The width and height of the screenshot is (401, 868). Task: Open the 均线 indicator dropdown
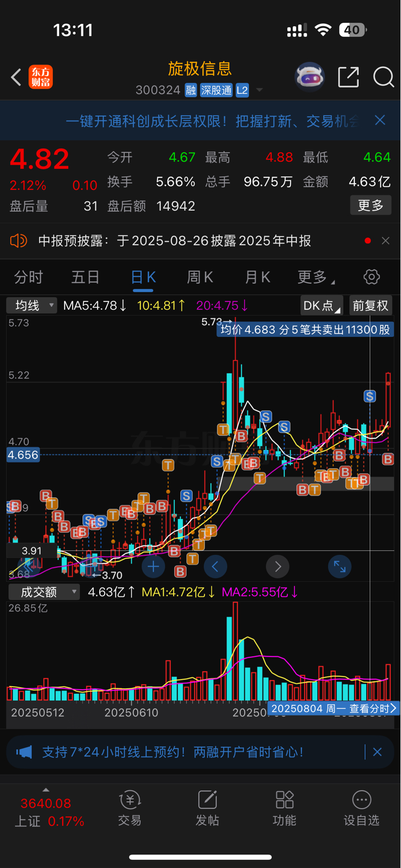[31, 305]
